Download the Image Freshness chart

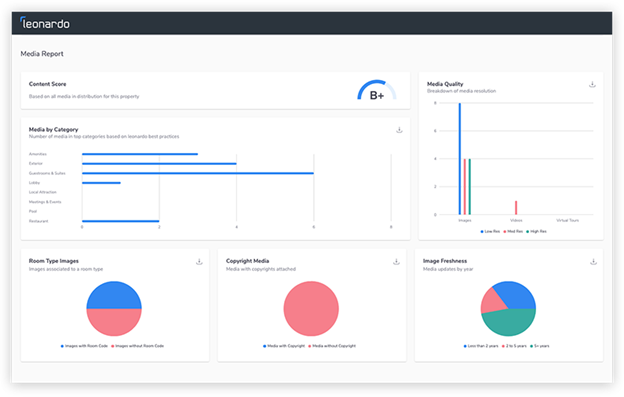click(x=593, y=262)
